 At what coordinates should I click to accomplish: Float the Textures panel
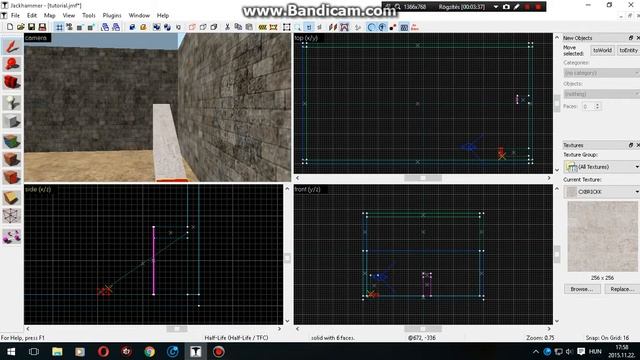coord(631,145)
